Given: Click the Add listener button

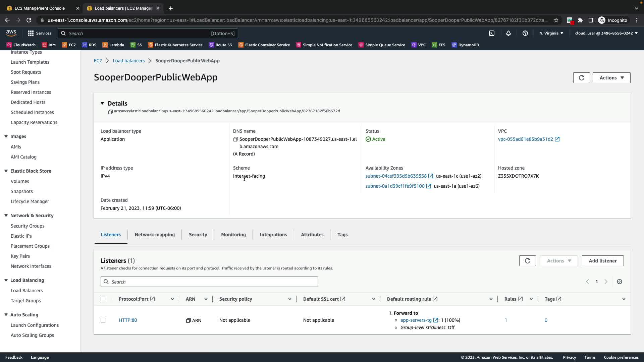Looking at the screenshot, I should (602, 261).
